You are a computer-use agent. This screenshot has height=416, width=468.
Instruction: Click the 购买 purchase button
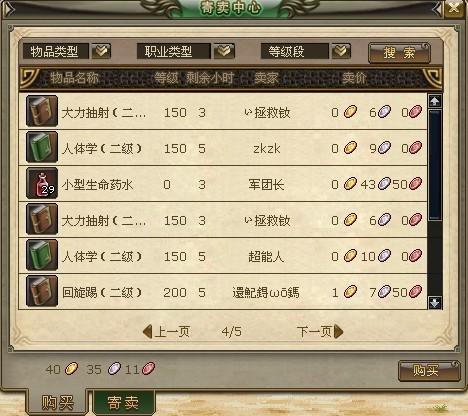tap(429, 370)
